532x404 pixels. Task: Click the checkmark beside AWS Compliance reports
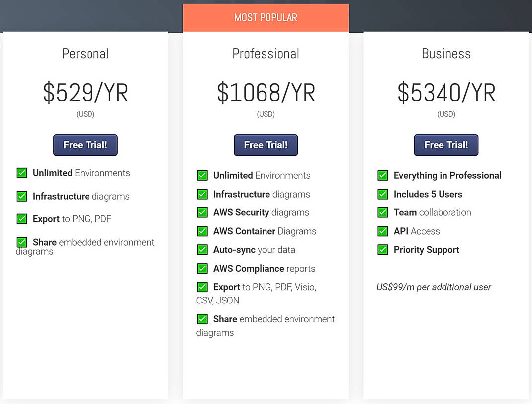point(202,268)
